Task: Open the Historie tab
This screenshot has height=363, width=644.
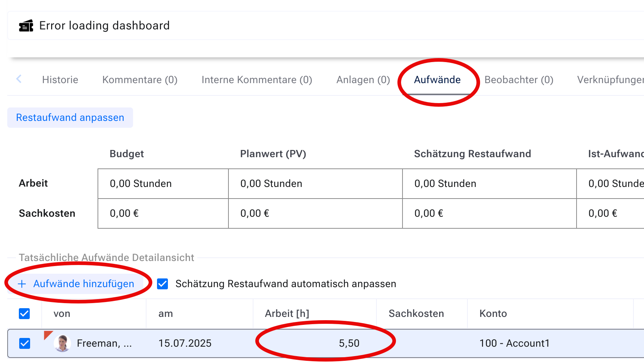Action: tap(60, 80)
